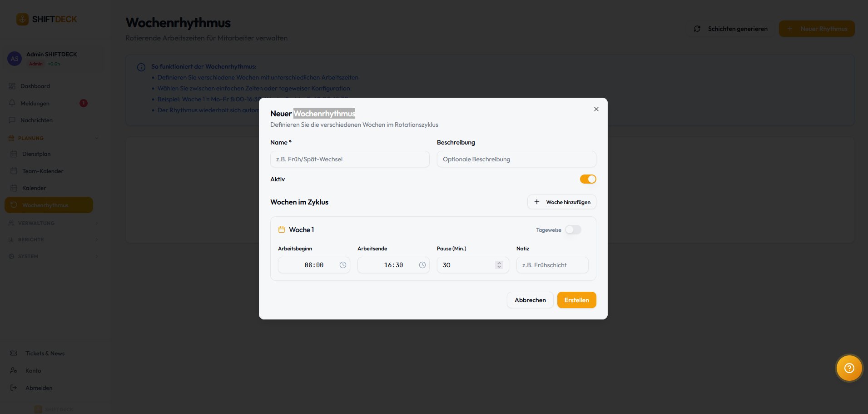Click the AS user avatar
The height and width of the screenshot is (414, 868).
coord(15,59)
